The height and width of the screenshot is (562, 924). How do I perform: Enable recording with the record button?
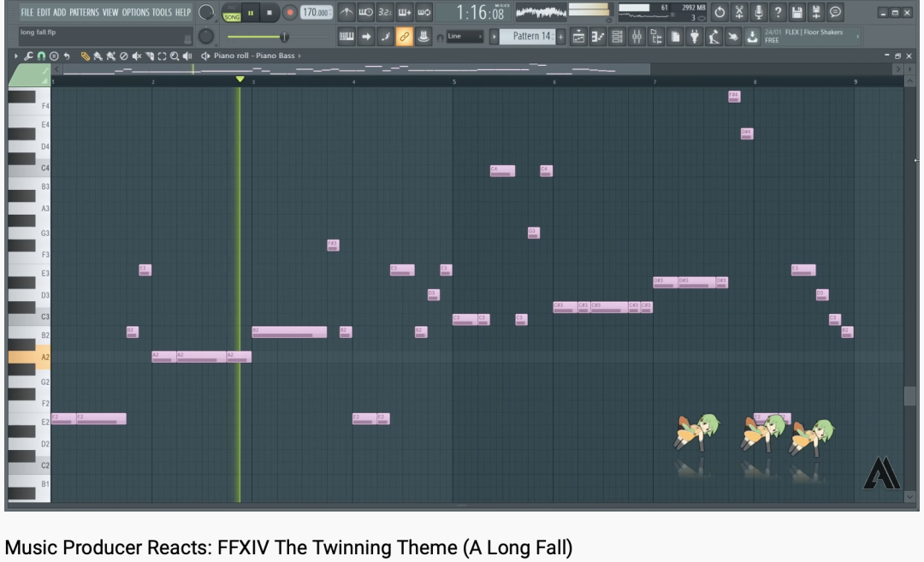289,12
